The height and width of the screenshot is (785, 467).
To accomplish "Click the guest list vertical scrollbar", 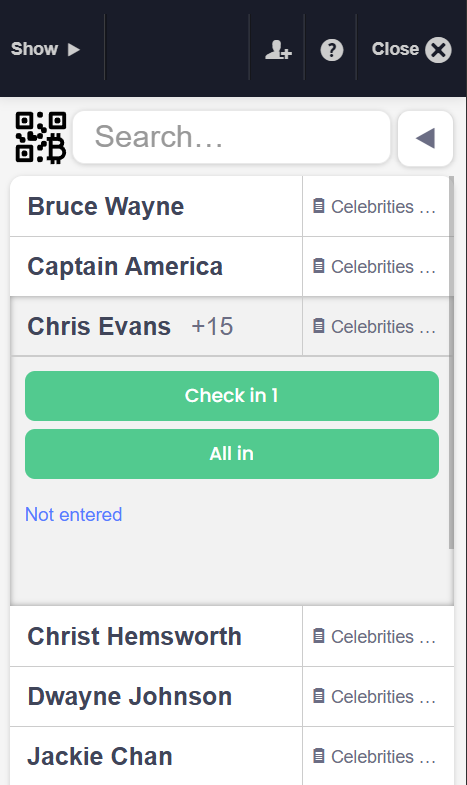I will (x=451, y=362).
